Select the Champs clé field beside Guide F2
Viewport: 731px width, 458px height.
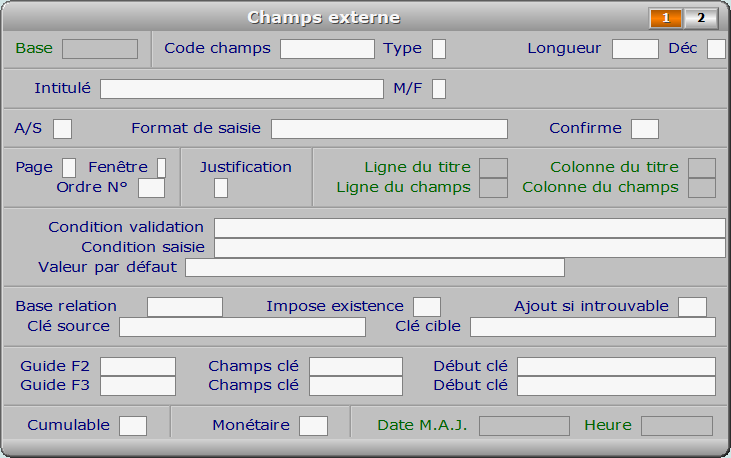[x=356, y=367]
